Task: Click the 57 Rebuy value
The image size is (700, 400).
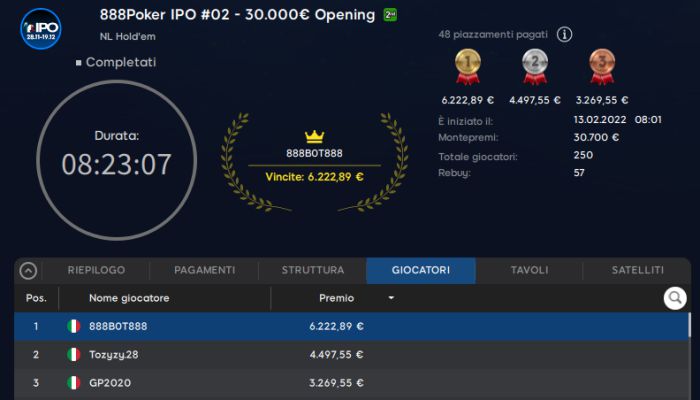Action: (x=579, y=173)
